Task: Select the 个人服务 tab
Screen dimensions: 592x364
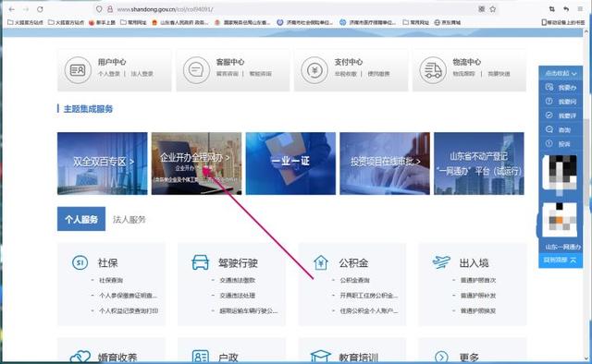Action: pos(81,219)
